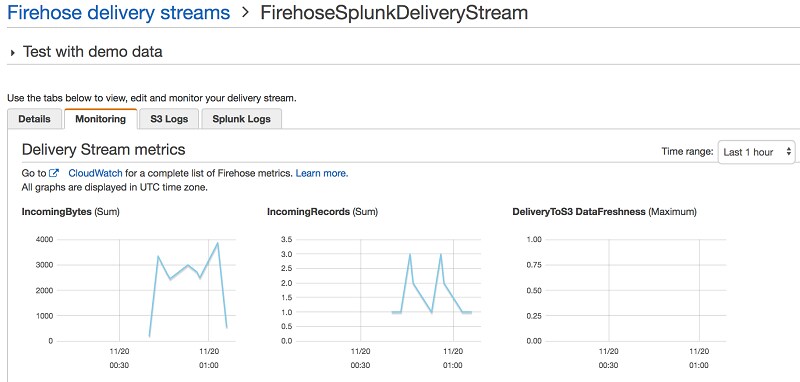Click the IncomingRecords (Sum) graph title
The width and height of the screenshot is (800, 382).
pos(322,212)
